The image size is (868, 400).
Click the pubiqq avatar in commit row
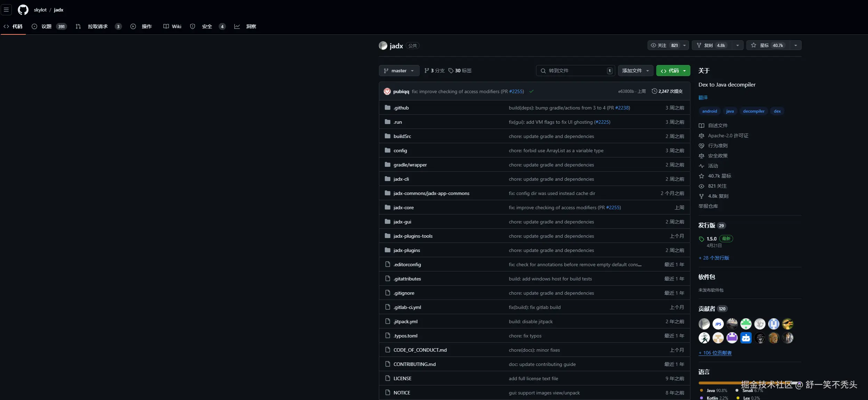(x=387, y=91)
